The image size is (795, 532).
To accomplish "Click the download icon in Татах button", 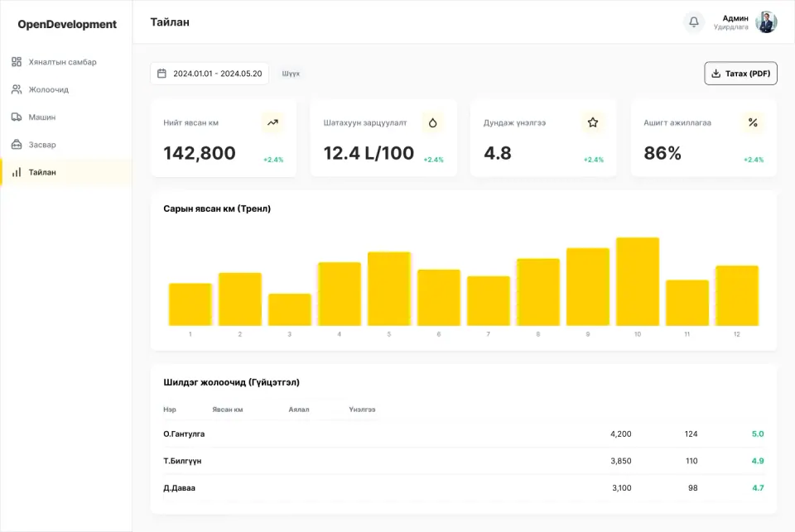I will click(x=715, y=74).
